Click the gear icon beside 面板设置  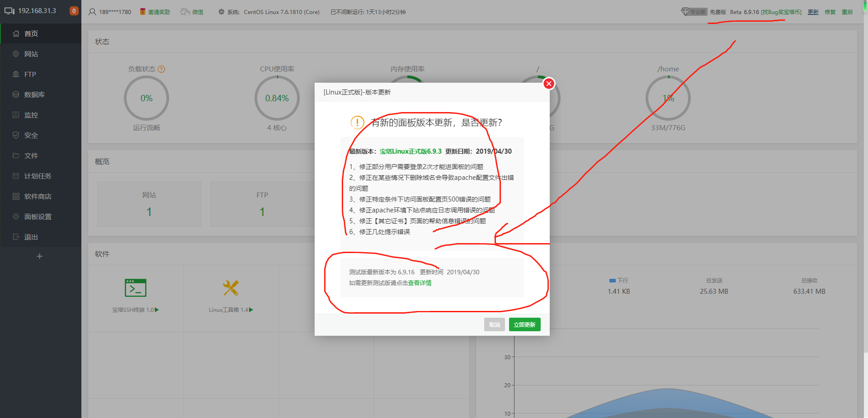(x=16, y=216)
